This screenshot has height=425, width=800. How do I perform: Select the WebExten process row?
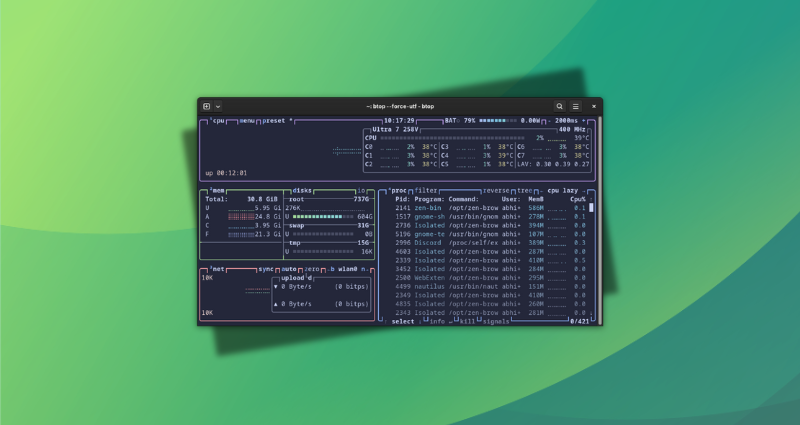(490, 278)
